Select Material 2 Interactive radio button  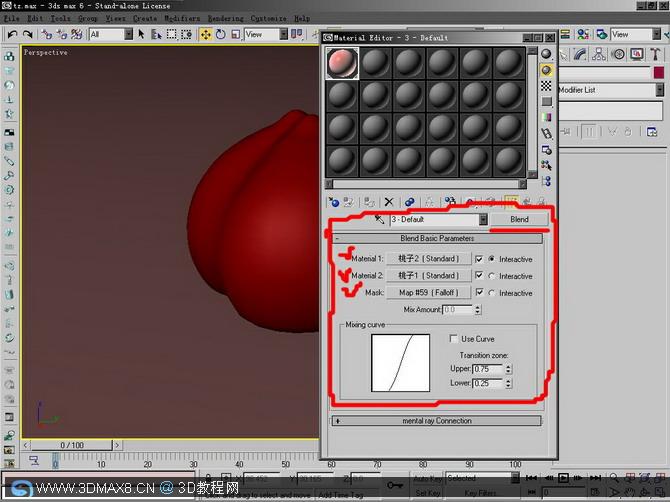coord(492,276)
